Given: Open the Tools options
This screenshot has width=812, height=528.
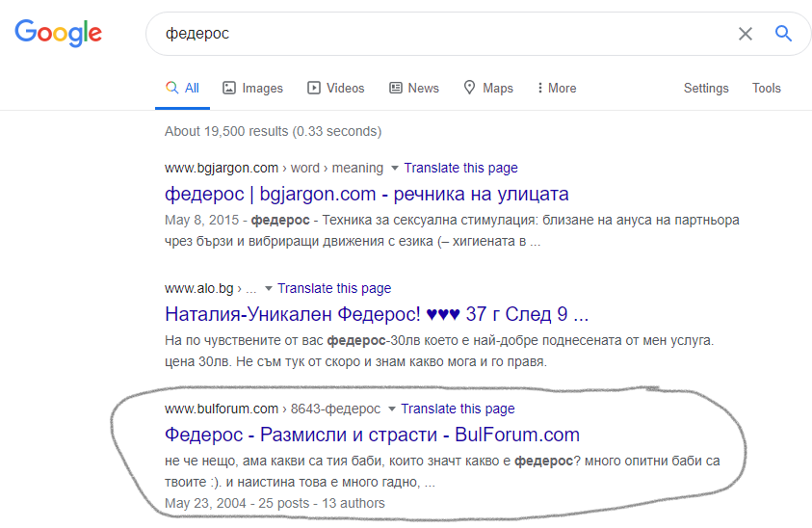Looking at the screenshot, I should point(767,88).
